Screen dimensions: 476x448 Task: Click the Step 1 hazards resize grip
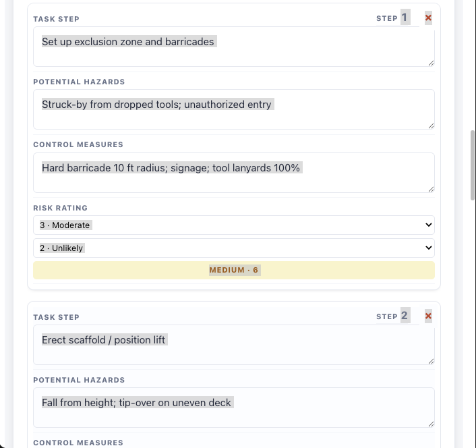tap(431, 126)
